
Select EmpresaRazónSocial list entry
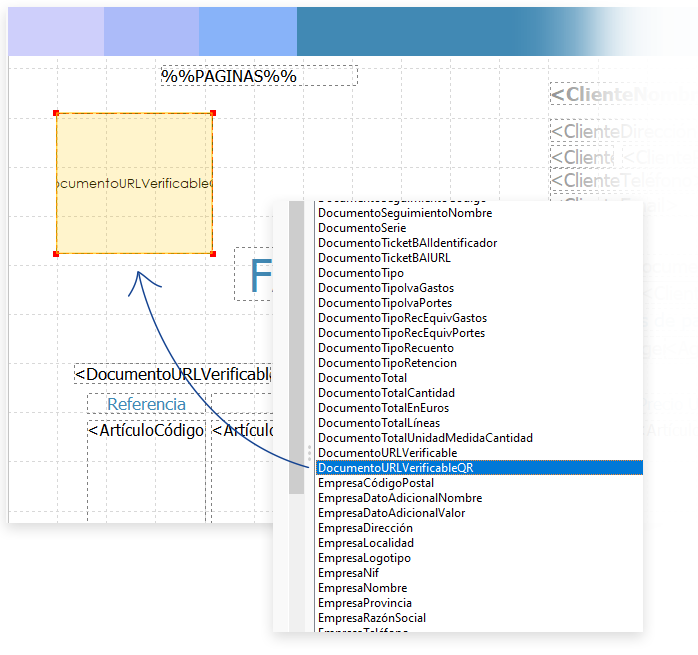coord(371,618)
